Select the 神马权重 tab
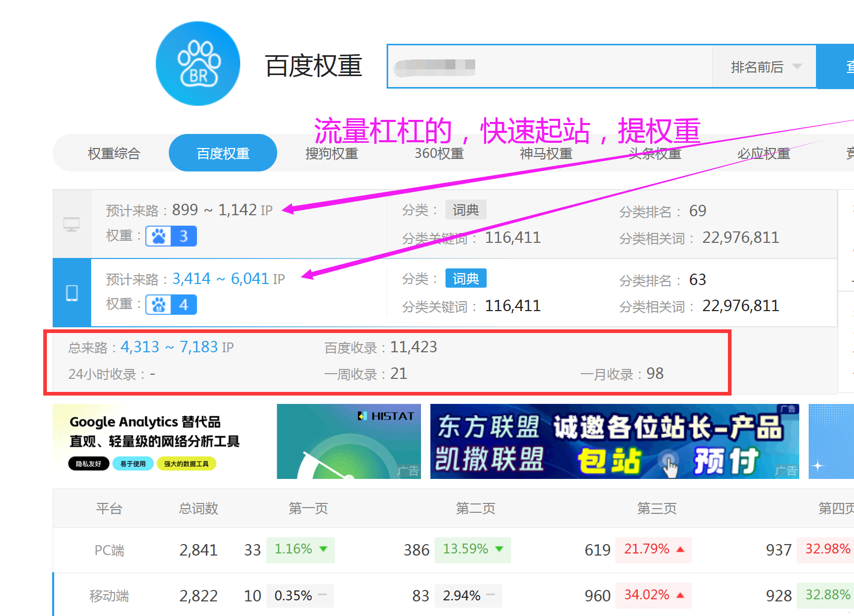This screenshot has height=616, width=854. click(546, 153)
